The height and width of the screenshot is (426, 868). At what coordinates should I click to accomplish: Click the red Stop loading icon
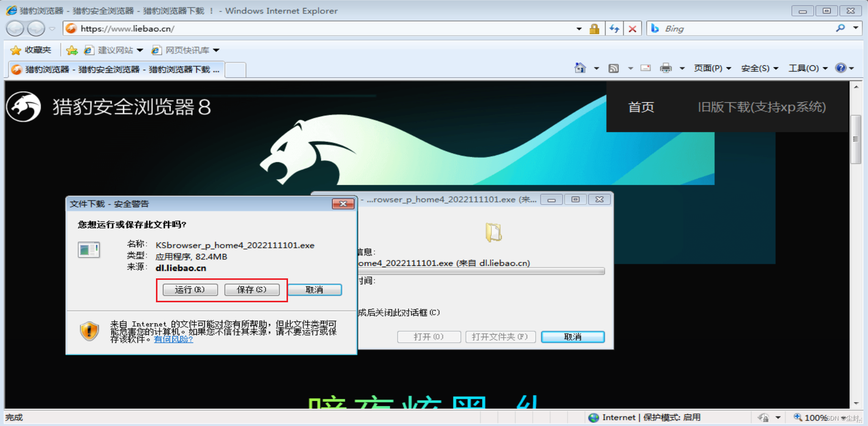[632, 29]
